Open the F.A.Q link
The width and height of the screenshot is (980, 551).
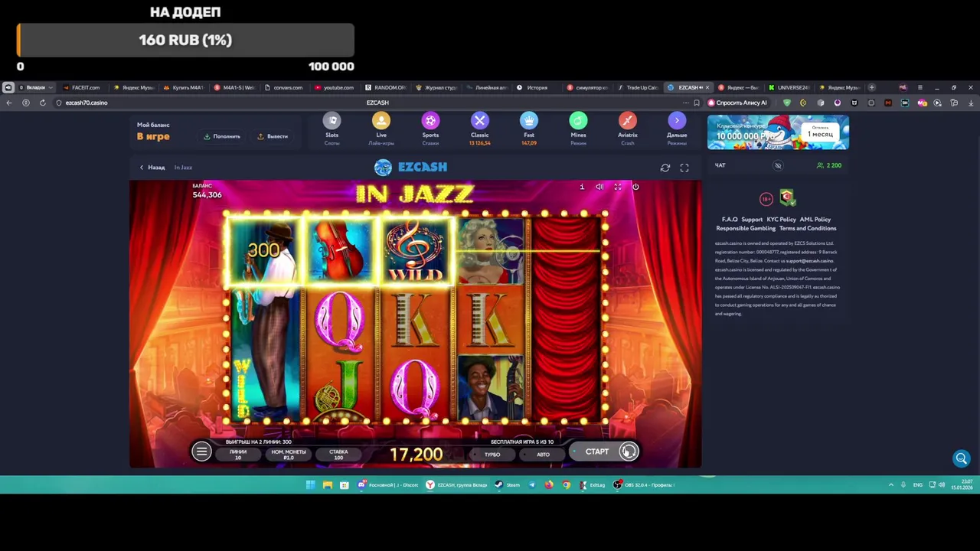click(730, 220)
